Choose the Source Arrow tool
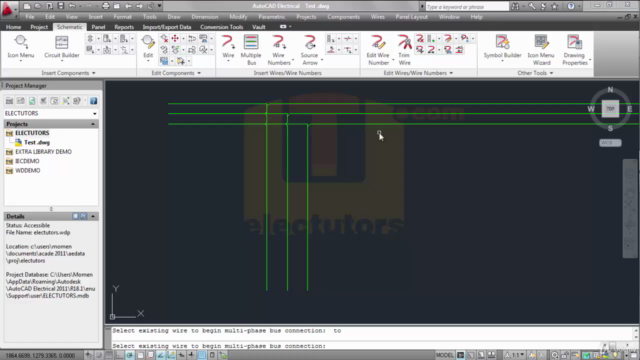Image resolution: width=640 pixels, height=360 pixels. pyautogui.click(x=309, y=50)
